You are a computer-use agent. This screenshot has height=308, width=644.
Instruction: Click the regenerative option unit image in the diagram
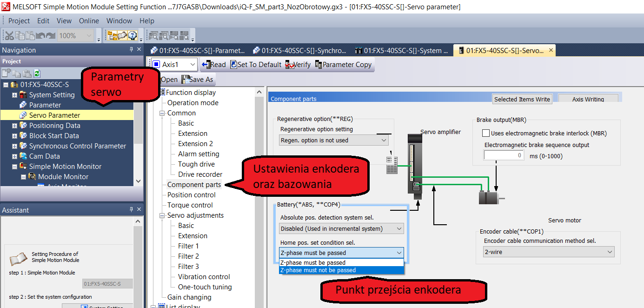392,164
